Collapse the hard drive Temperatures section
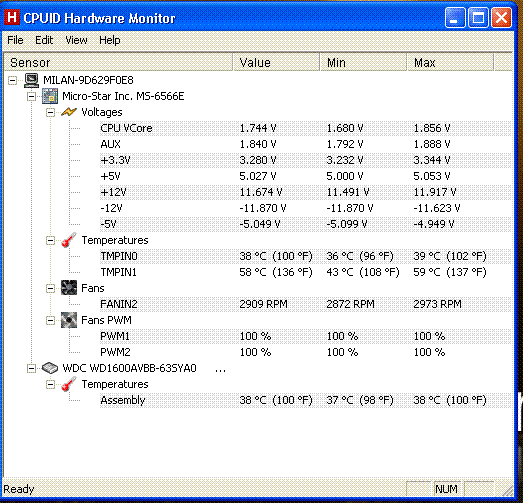The image size is (523, 503). [x=50, y=384]
